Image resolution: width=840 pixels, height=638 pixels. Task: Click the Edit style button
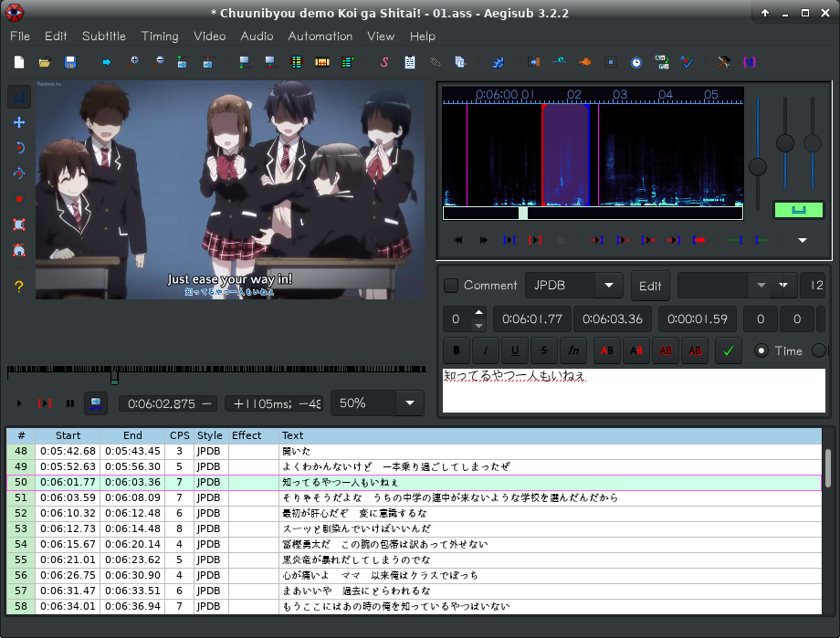coord(650,286)
